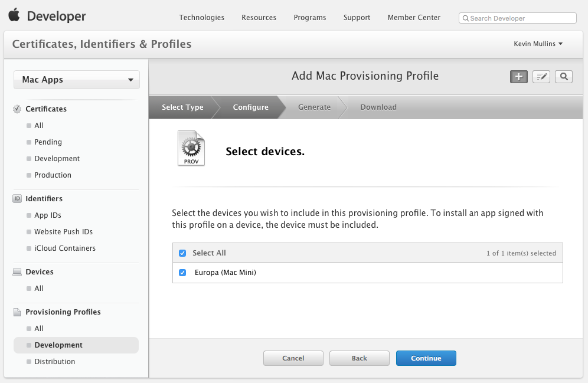Click the 'Certificates, Identifiers & Profiles' title
The image size is (588, 383).
(102, 44)
